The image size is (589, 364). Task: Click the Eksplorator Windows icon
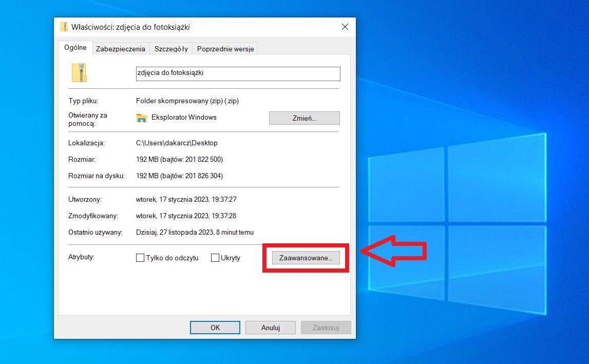[141, 118]
